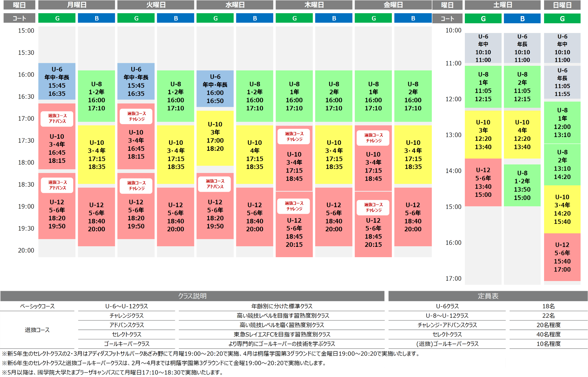Click the ゴールキーパークラス row label
Image resolution: width=588 pixels, height=377 pixels.
point(127,344)
